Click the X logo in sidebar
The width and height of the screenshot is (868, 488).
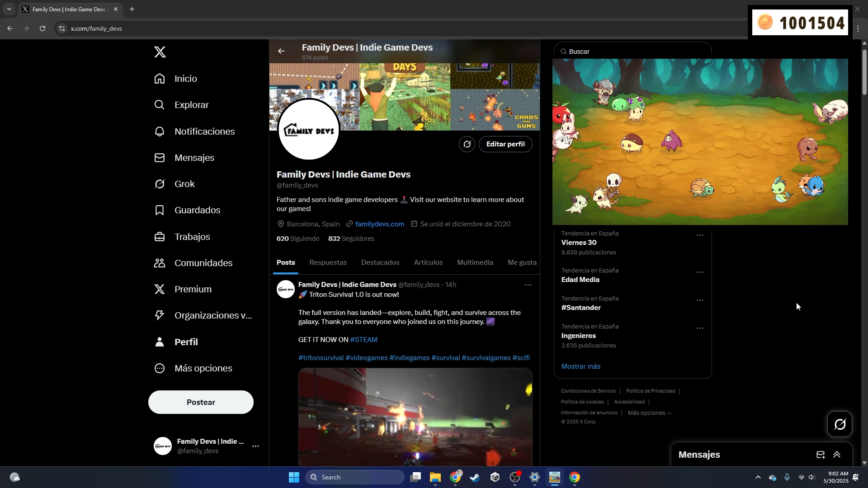point(160,52)
